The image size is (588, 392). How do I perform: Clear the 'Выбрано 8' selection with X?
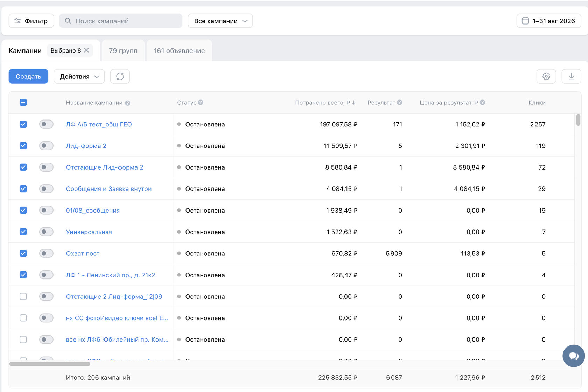[86, 50]
